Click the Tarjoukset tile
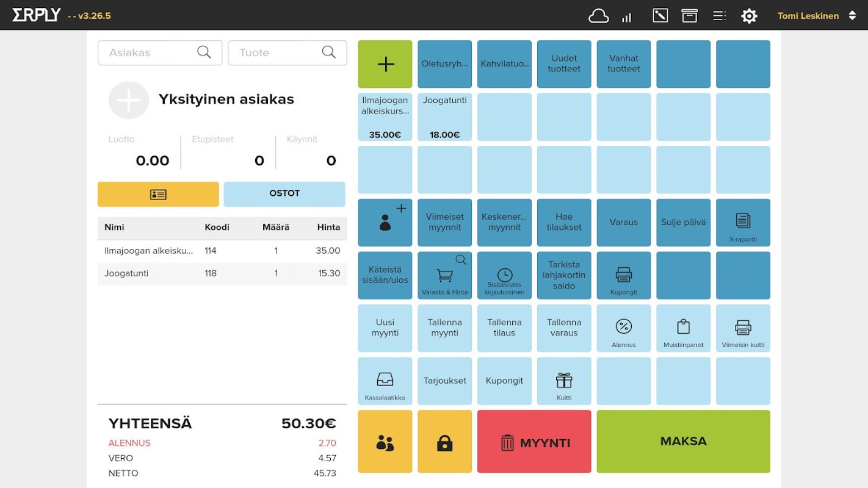868x488 pixels. point(445,381)
